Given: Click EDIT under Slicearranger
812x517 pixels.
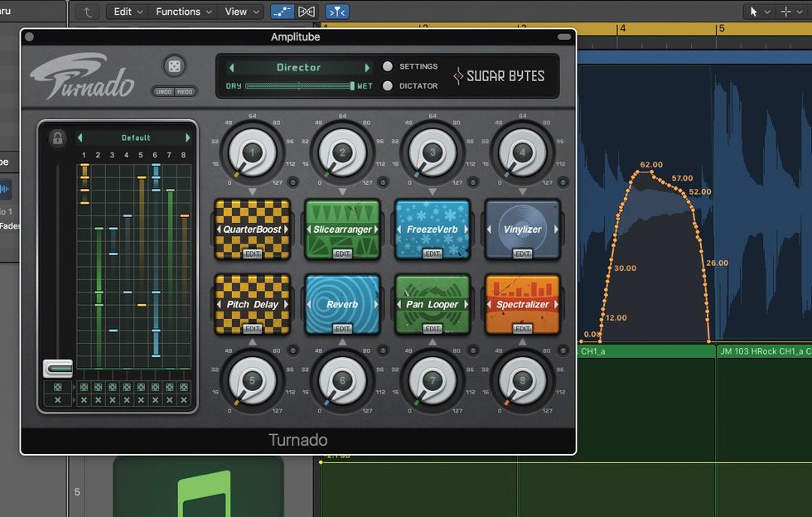Looking at the screenshot, I should click(x=342, y=254).
